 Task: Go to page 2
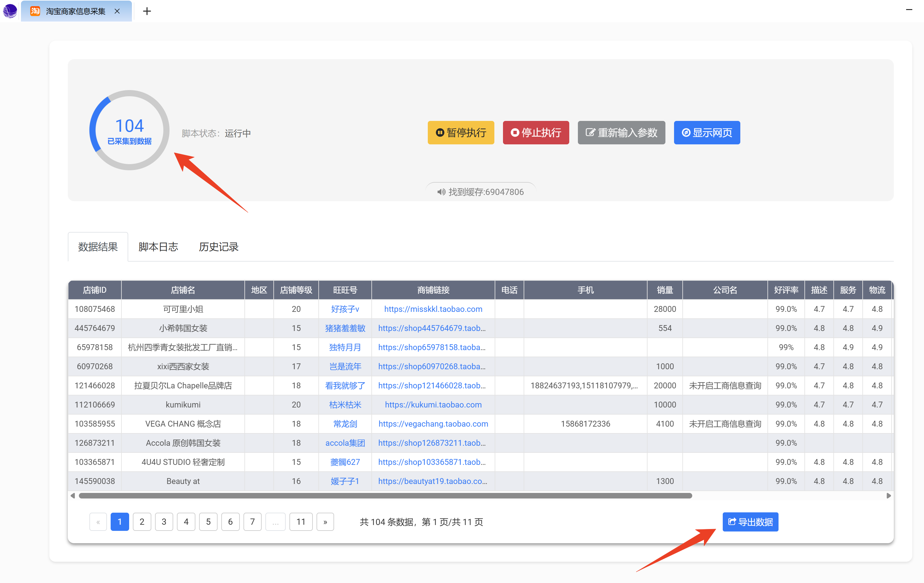click(x=142, y=522)
